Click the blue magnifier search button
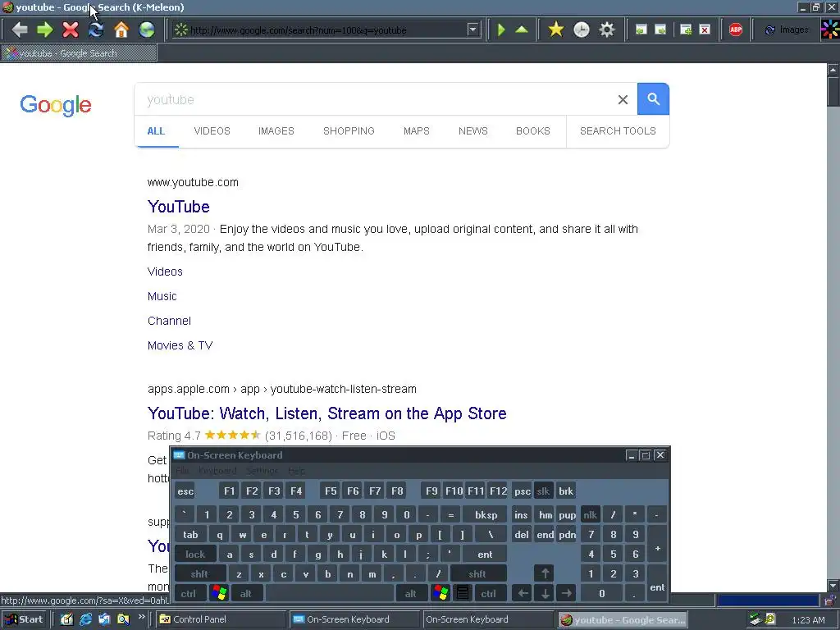The image size is (840, 630). click(653, 99)
